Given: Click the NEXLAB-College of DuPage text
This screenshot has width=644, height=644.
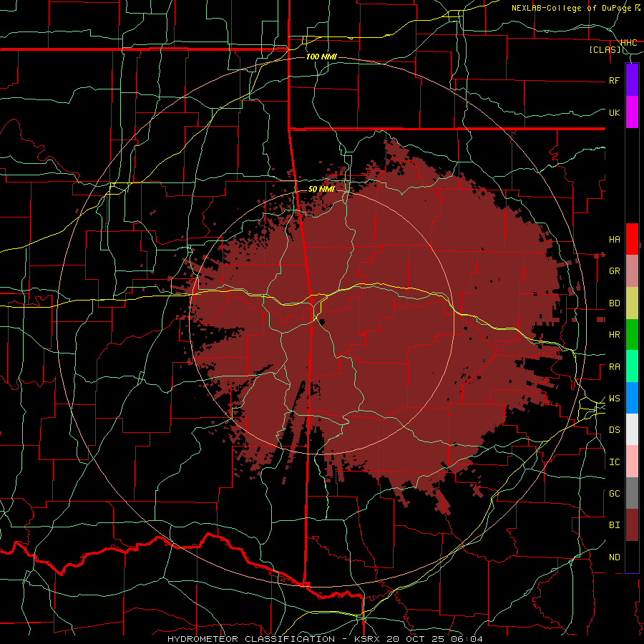Looking at the screenshot, I should click(571, 8).
